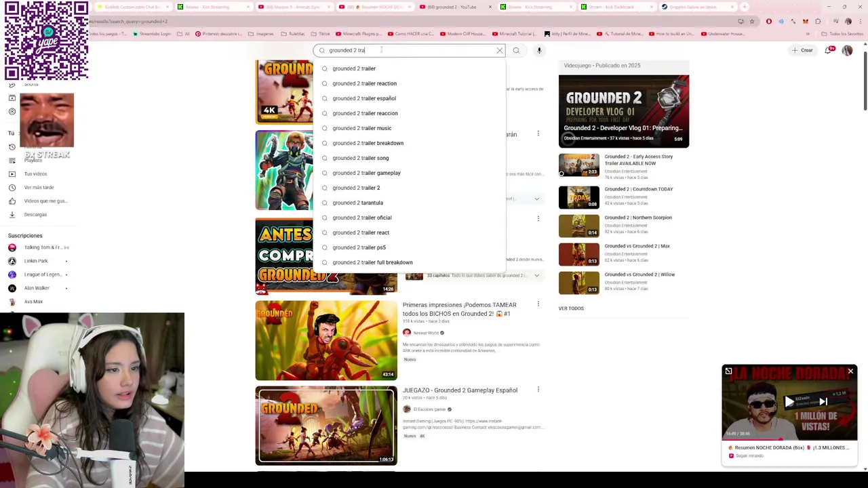The image size is (868, 488).
Task: Click inside the YouTube search field
Action: tap(410, 50)
